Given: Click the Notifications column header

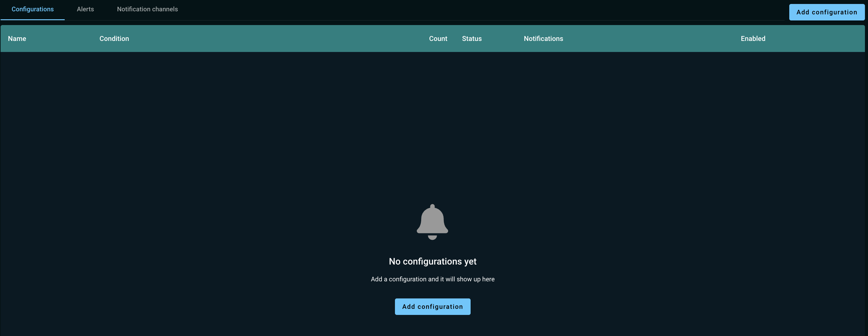Looking at the screenshot, I should (x=544, y=39).
